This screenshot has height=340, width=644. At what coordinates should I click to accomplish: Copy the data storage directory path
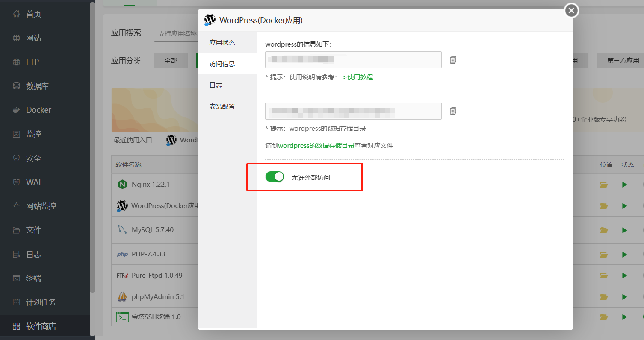[x=453, y=111]
